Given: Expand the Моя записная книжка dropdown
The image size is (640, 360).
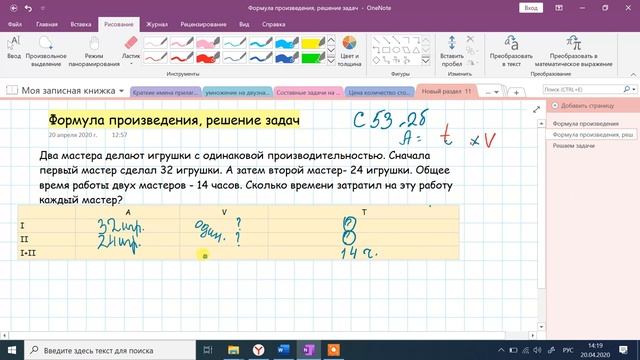Looking at the screenshot, I should tap(121, 91).
